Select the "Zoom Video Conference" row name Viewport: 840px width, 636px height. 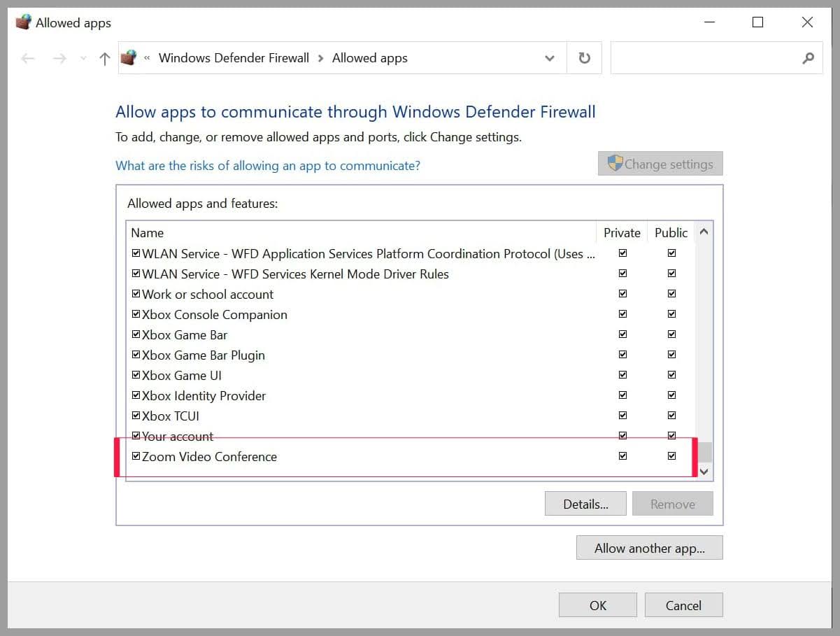pos(209,456)
